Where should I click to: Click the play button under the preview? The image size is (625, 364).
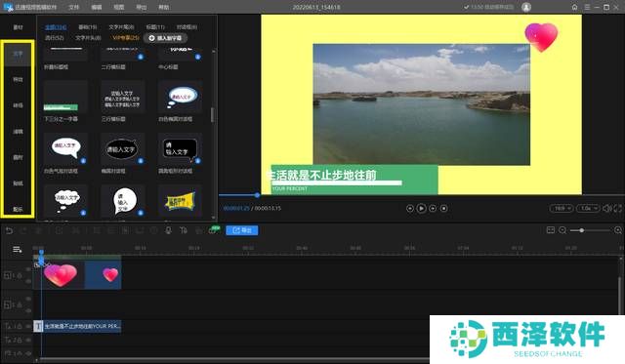[x=421, y=208]
